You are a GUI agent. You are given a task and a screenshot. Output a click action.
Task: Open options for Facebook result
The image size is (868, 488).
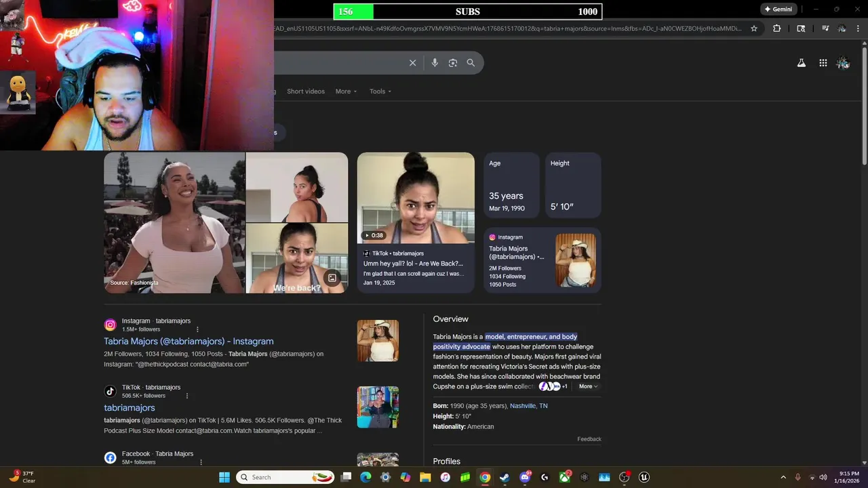pos(201,462)
